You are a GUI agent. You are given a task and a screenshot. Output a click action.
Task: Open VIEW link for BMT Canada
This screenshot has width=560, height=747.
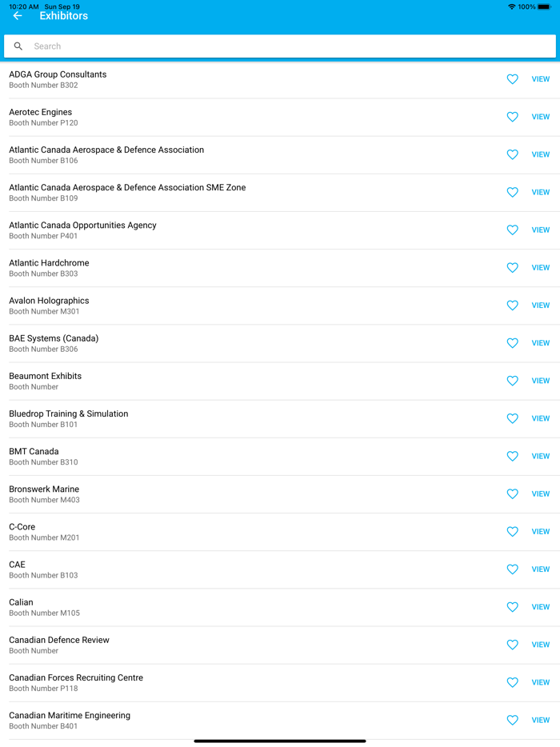tap(541, 457)
